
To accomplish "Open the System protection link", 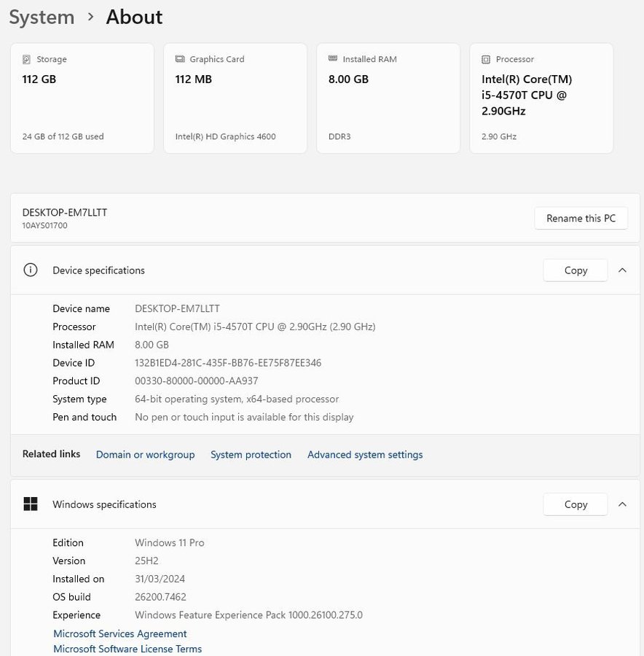I will click(x=251, y=455).
